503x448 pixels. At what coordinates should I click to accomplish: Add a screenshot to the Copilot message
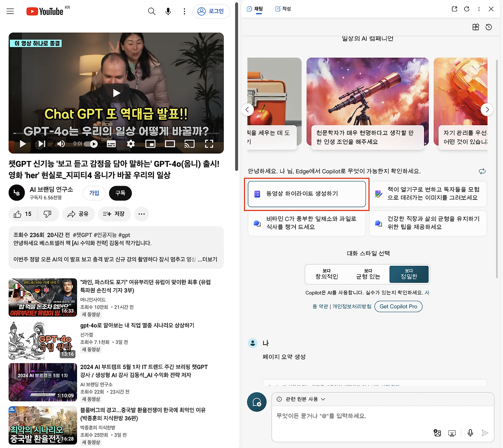pyautogui.click(x=452, y=433)
